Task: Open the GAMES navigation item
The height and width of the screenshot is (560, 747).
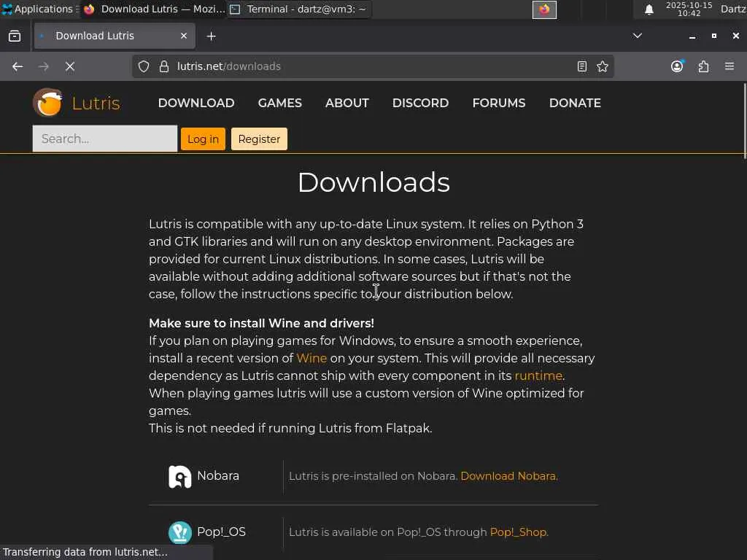Action: tap(280, 103)
